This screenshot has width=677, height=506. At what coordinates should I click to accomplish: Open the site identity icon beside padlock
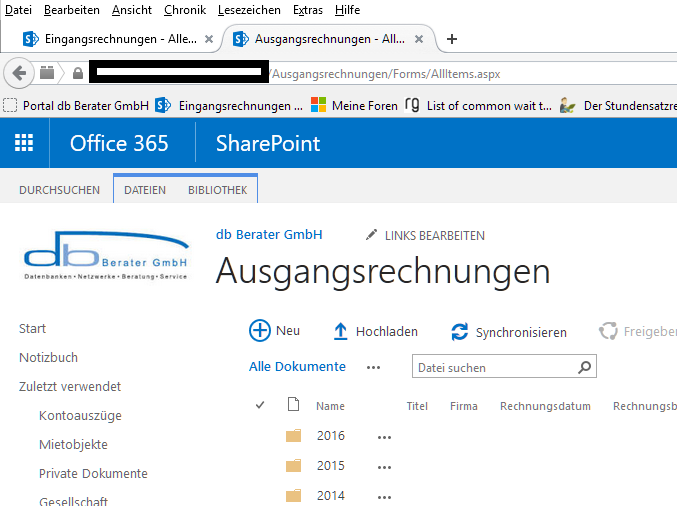(x=47, y=73)
